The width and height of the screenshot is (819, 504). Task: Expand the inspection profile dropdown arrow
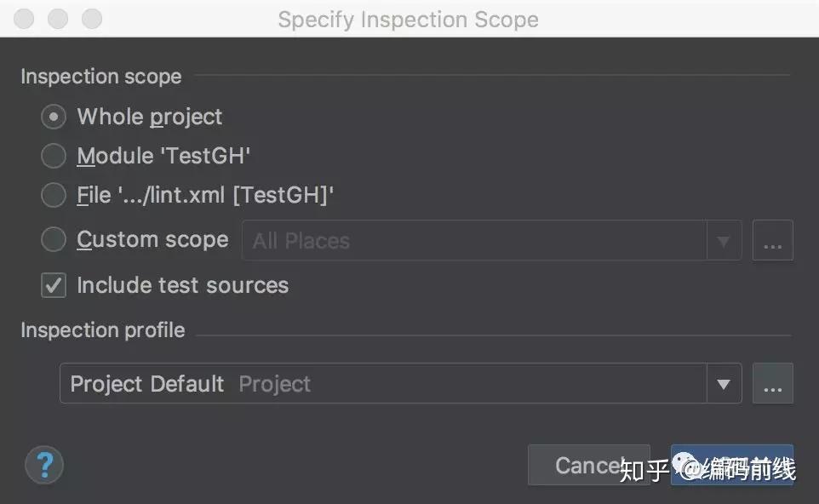(x=724, y=384)
